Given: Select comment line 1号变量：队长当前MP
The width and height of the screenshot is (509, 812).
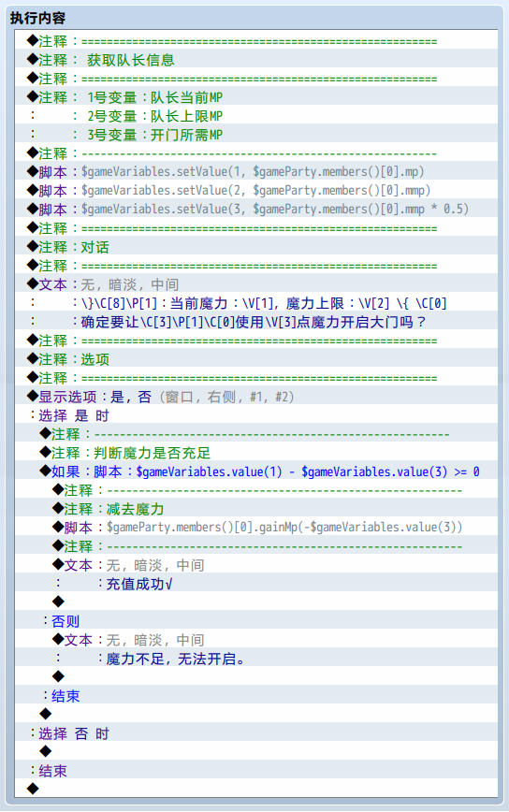Looking at the screenshot, I should 256,97.
